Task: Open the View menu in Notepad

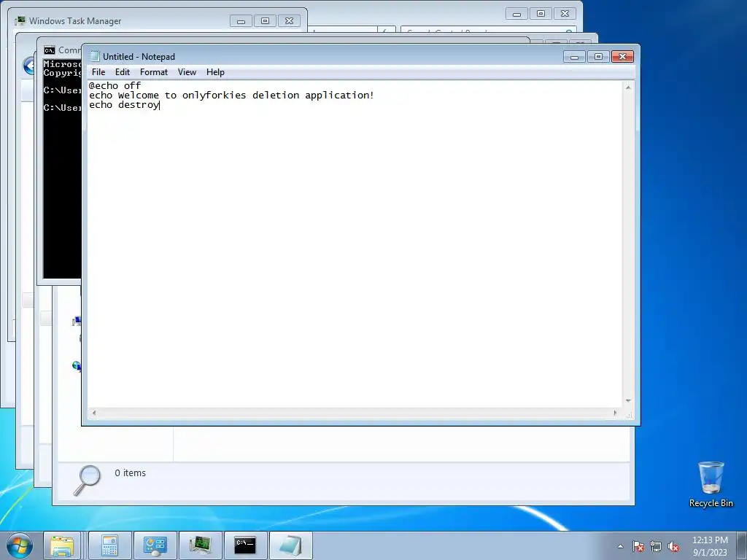Action: coord(187,72)
